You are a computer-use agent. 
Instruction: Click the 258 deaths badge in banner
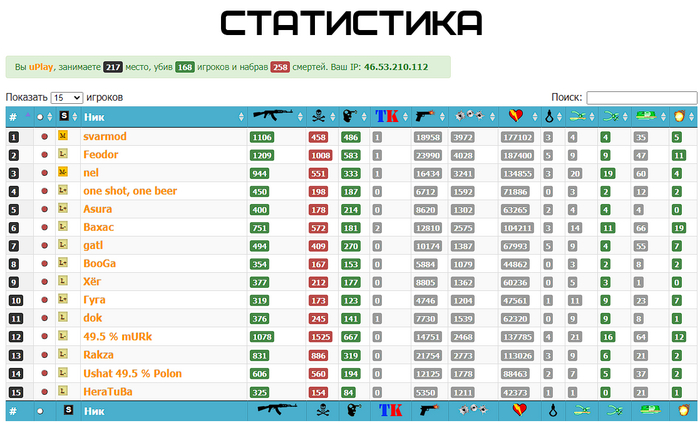tap(280, 67)
